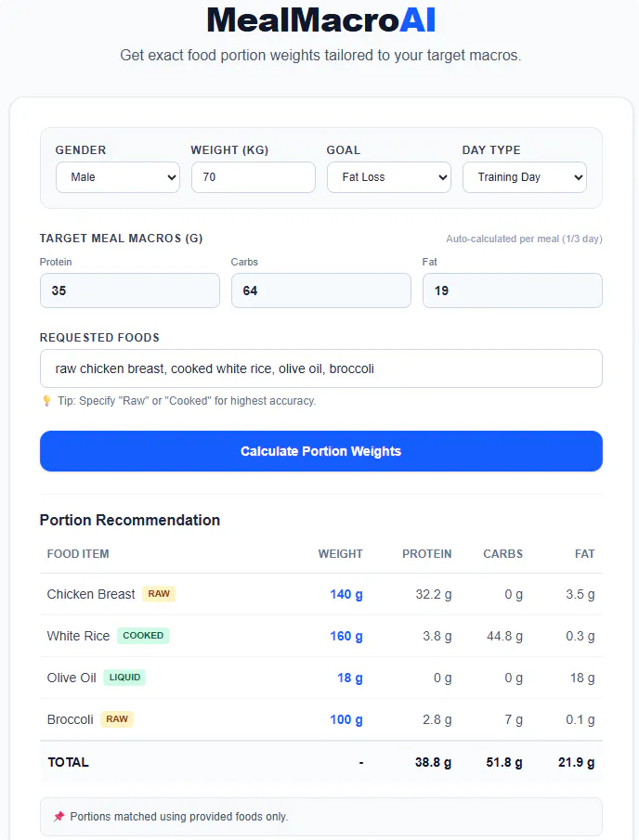The image size is (639, 840).
Task: Select the 140 g chicken weight value
Action: [346, 594]
